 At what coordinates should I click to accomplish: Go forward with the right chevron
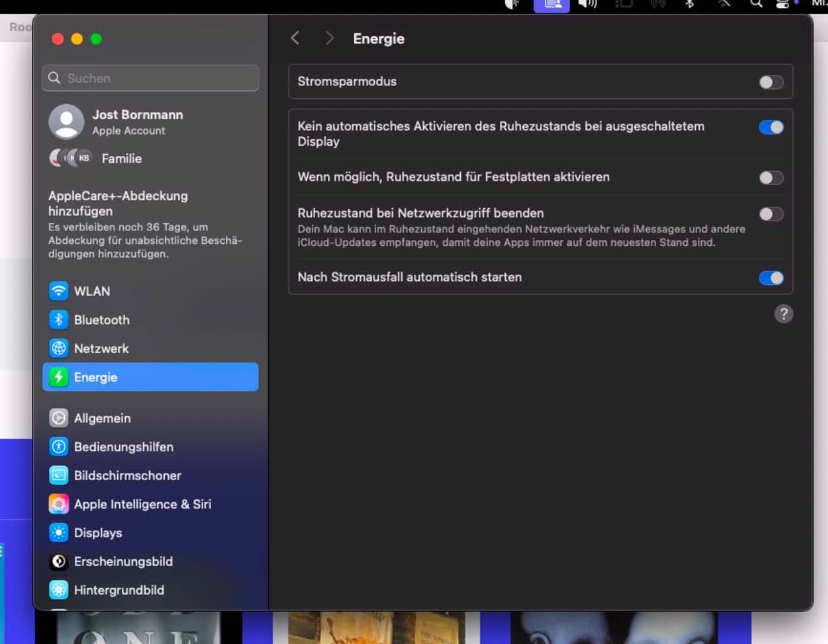(x=329, y=38)
